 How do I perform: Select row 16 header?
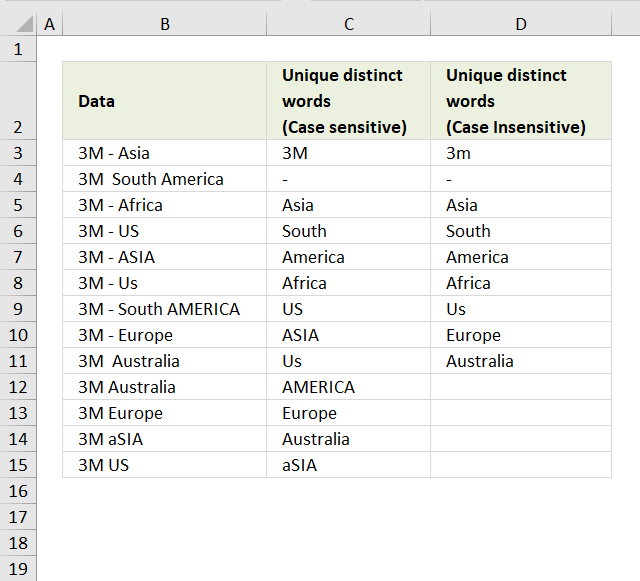[x=18, y=491]
